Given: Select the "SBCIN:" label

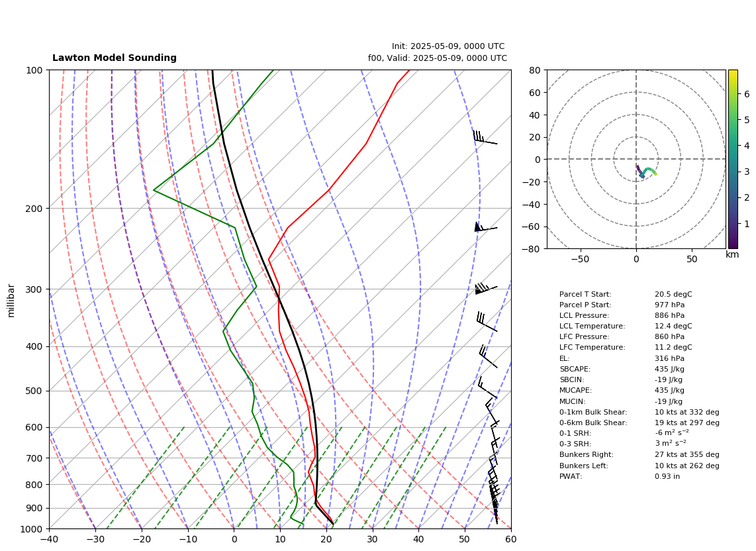Looking at the screenshot, I should [572, 379].
